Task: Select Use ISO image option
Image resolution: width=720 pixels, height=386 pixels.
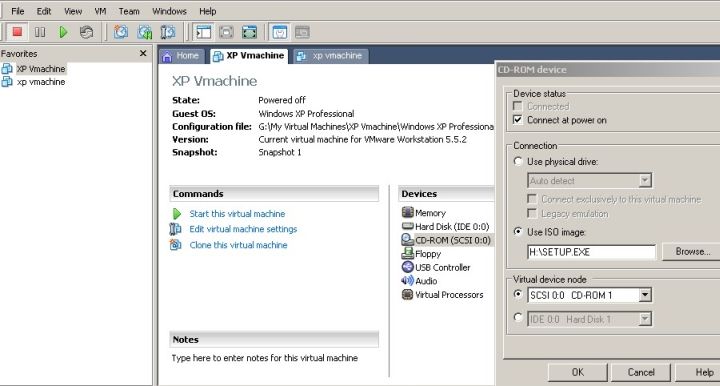Action: [518, 231]
